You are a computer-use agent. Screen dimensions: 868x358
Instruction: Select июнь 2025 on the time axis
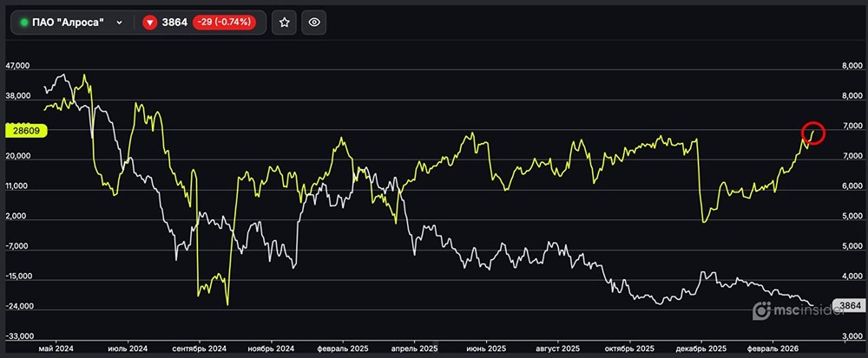pyautogui.click(x=487, y=348)
